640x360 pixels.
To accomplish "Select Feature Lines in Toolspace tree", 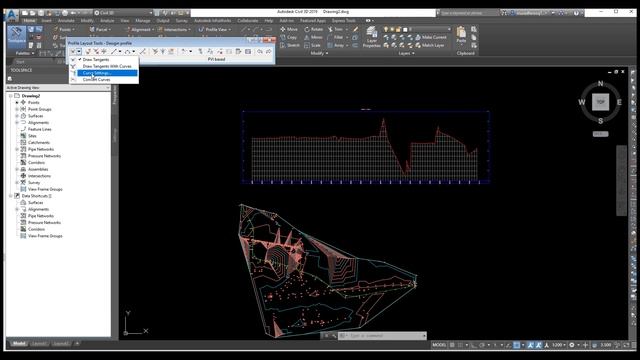I will tap(40, 129).
